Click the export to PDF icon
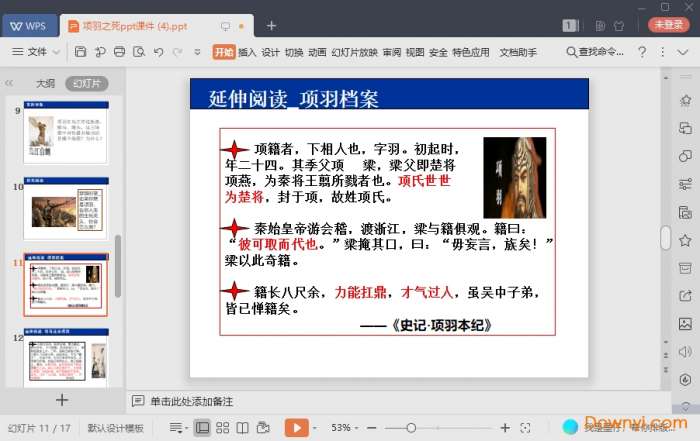 (x=100, y=52)
